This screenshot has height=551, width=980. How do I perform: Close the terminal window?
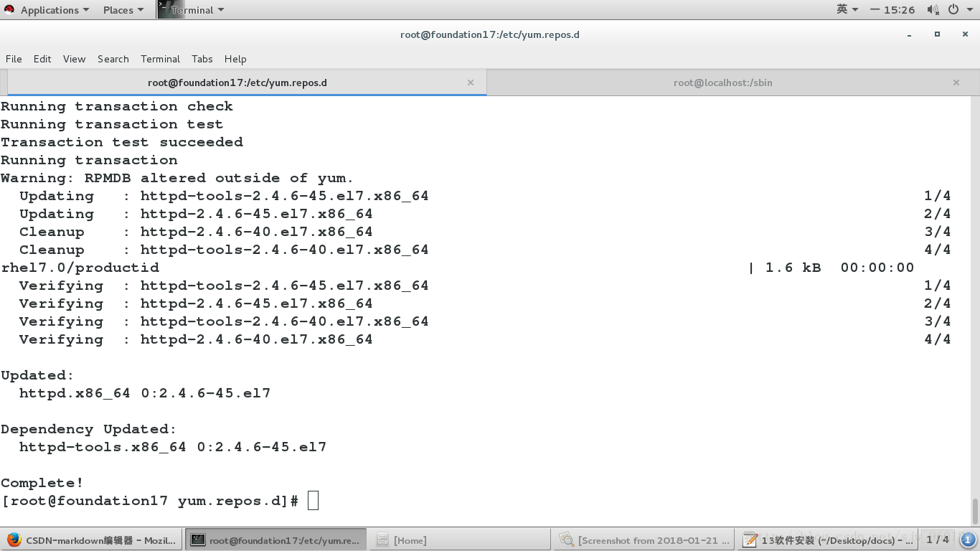point(963,34)
